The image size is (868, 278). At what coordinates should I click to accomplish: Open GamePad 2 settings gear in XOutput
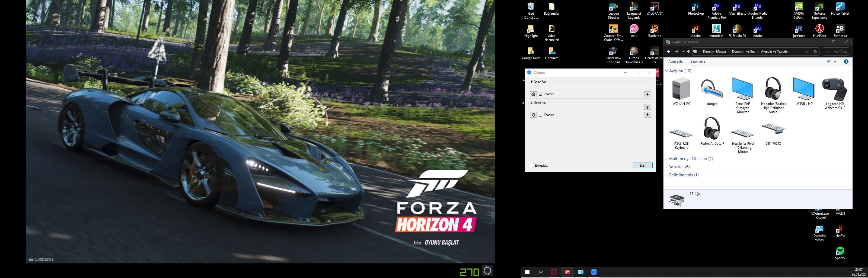(533, 115)
